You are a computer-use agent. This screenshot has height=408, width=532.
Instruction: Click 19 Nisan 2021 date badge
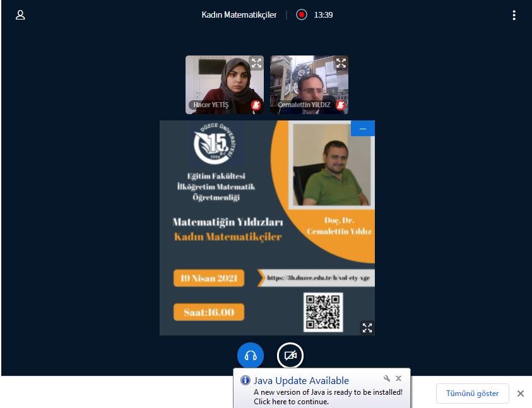[209, 278]
